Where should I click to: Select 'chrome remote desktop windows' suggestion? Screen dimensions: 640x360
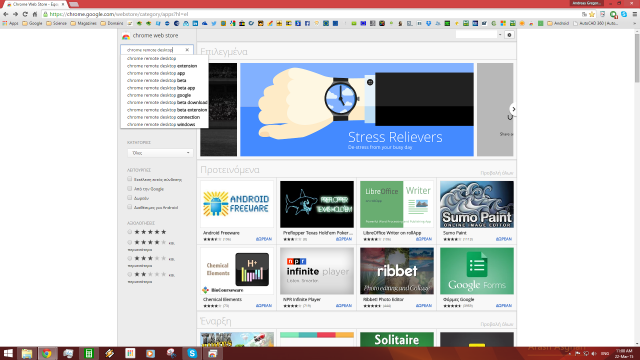pyautogui.click(x=161, y=124)
